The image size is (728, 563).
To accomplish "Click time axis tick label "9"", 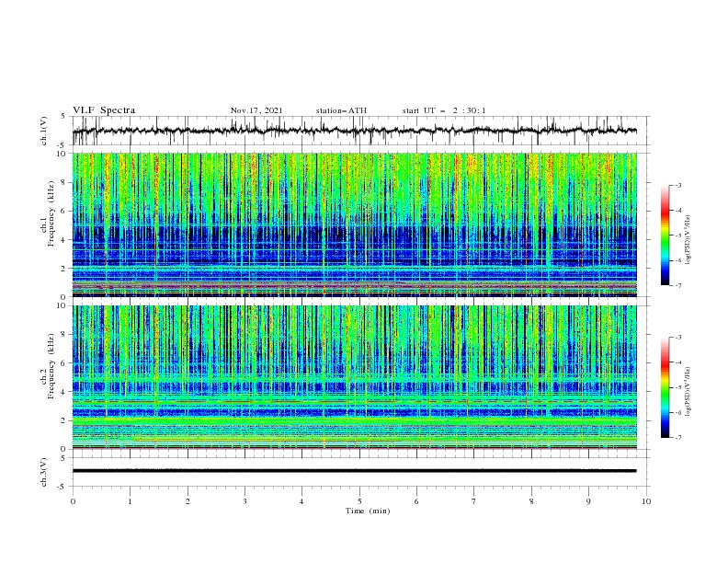I will 588,501.
